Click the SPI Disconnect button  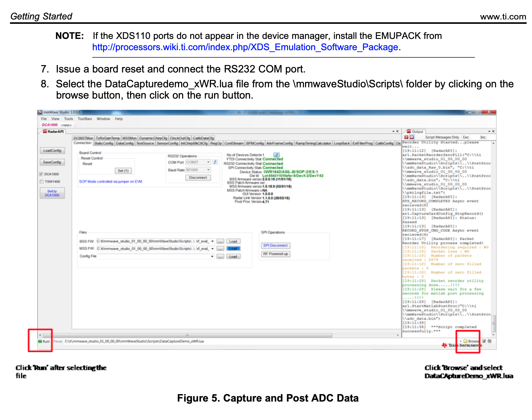(275, 245)
